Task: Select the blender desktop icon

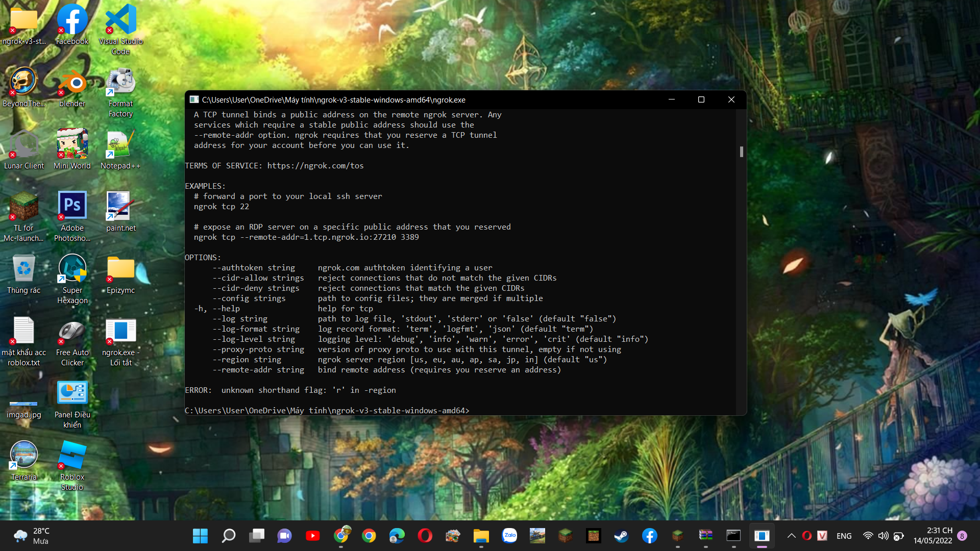Action: click(x=72, y=83)
